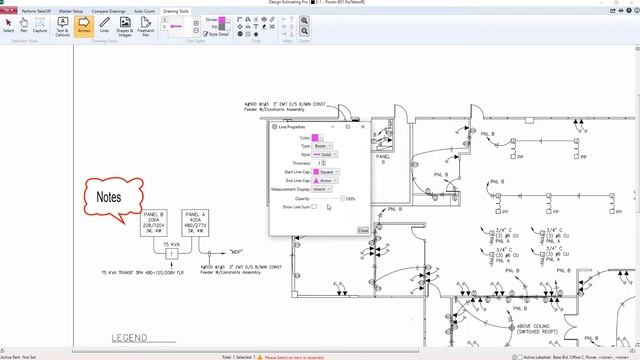Viewport: 640px width, 360px height.
Task: Click the print icon at top right
Action: point(621,11)
